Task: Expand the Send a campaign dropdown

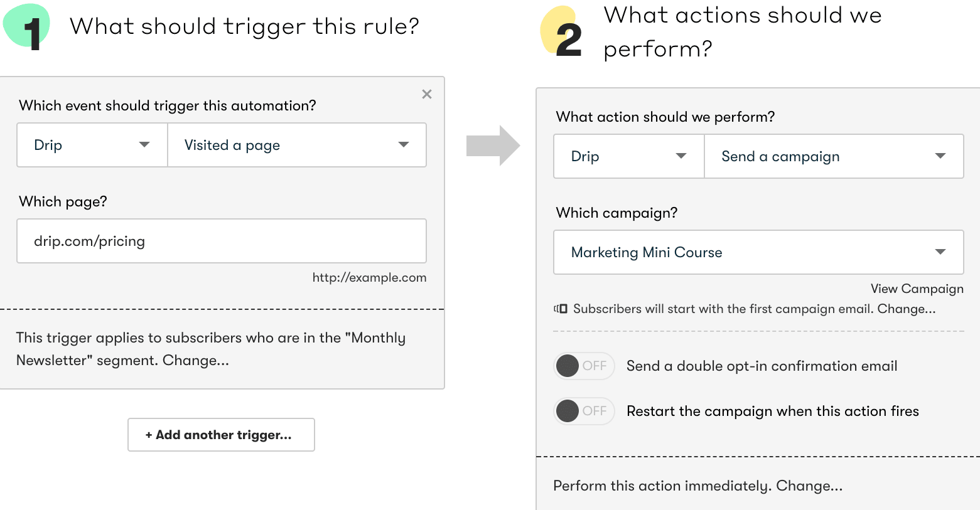Action: coord(834,156)
